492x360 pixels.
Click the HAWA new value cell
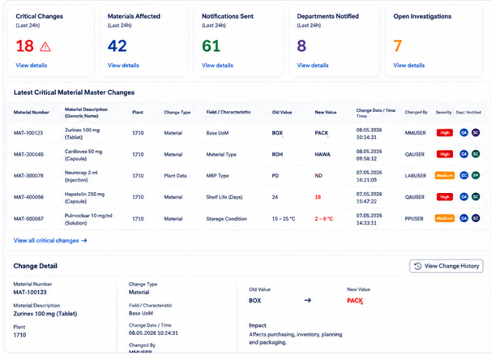coord(322,154)
